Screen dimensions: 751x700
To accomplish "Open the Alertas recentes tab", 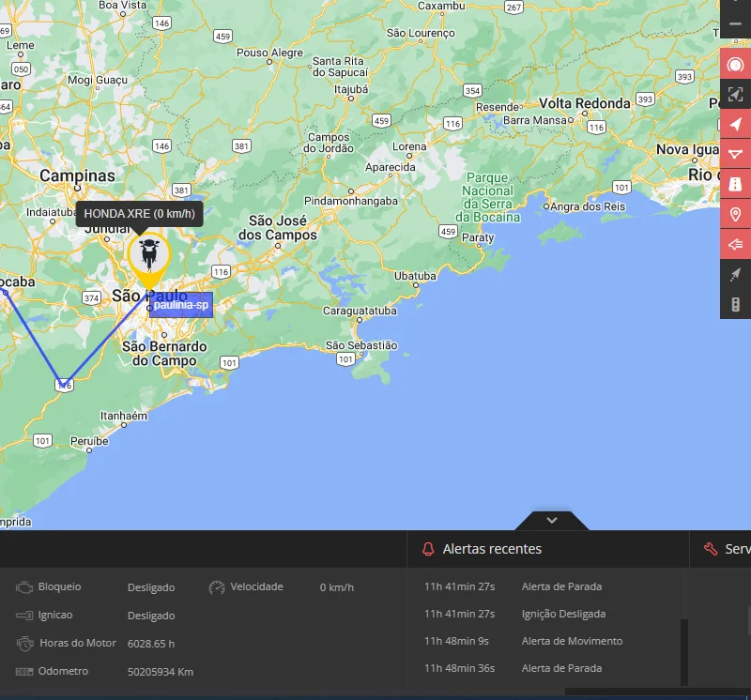I will (492, 549).
